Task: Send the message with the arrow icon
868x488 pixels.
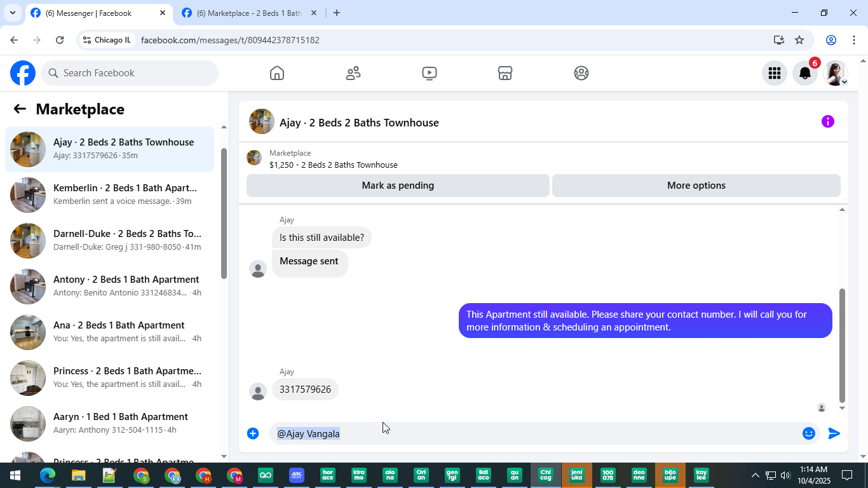Action: point(834,433)
